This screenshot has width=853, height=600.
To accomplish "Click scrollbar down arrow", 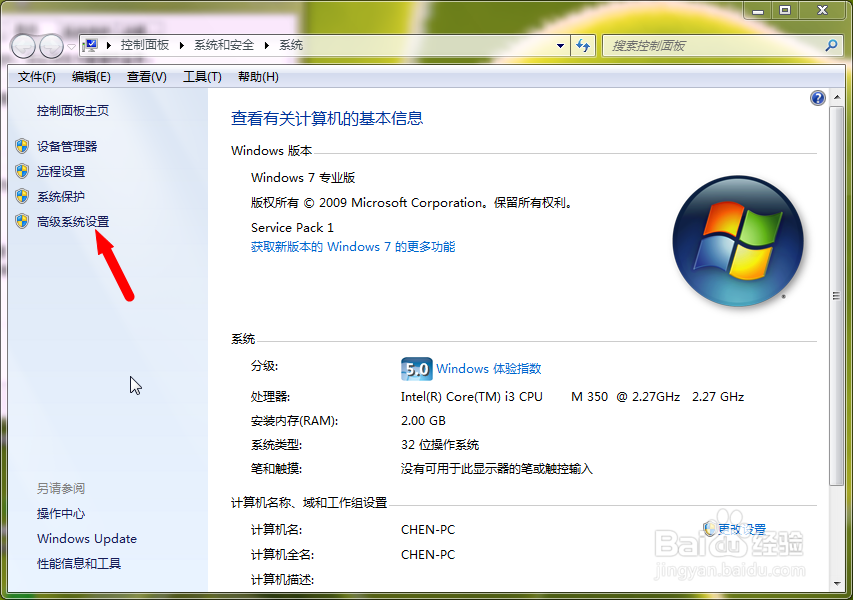I will 837,583.
